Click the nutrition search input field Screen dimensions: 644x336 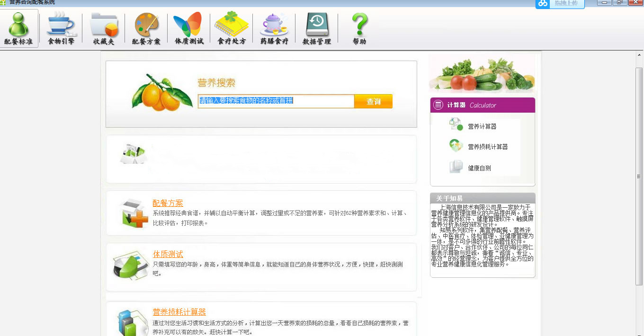276,101
